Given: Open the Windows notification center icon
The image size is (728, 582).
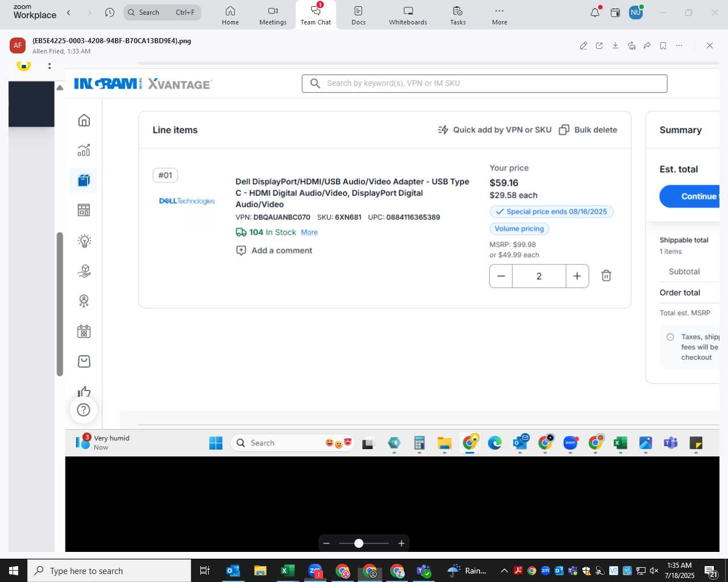Looking at the screenshot, I should coord(711,571).
